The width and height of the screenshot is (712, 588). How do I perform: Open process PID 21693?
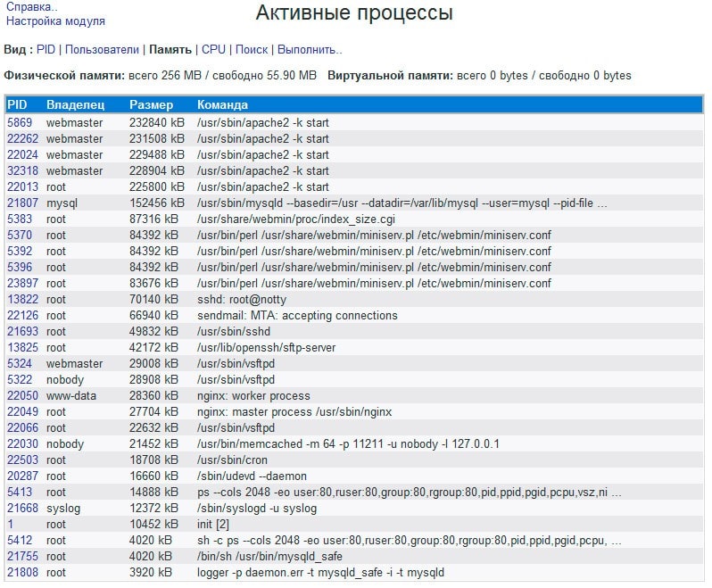click(22, 331)
